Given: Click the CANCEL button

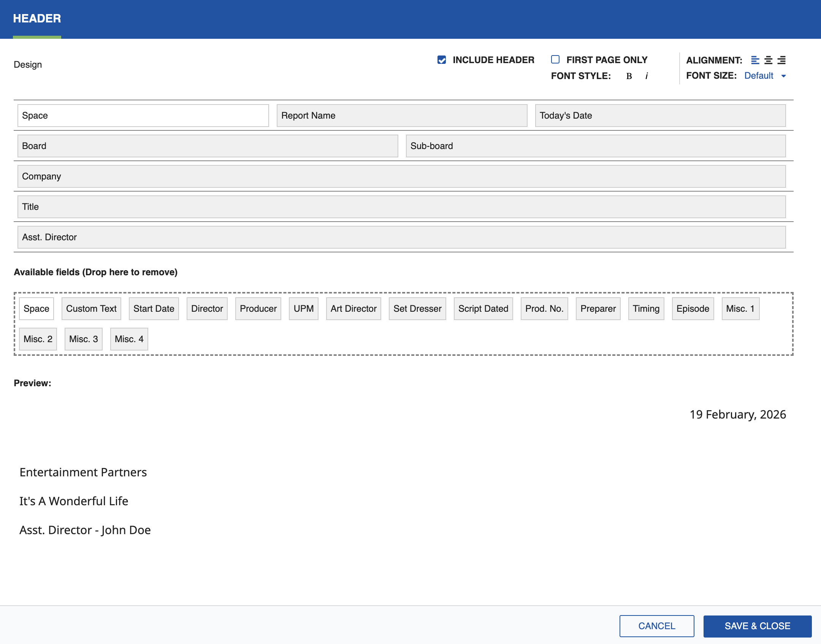Looking at the screenshot, I should 656,626.
